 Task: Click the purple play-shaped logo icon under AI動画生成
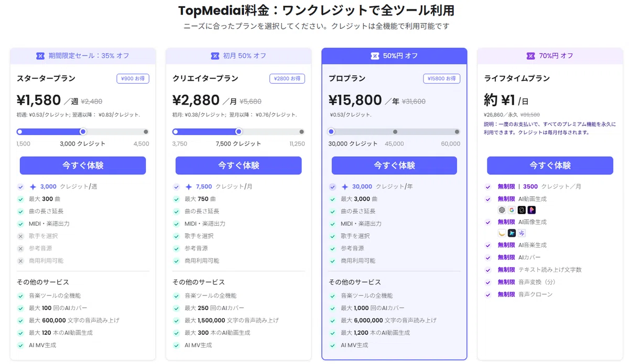coord(532,210)
